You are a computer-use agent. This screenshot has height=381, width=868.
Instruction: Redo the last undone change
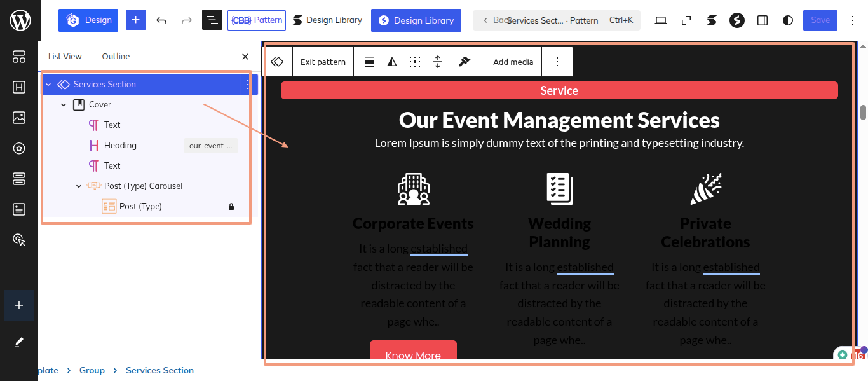[x=187, y=20]
